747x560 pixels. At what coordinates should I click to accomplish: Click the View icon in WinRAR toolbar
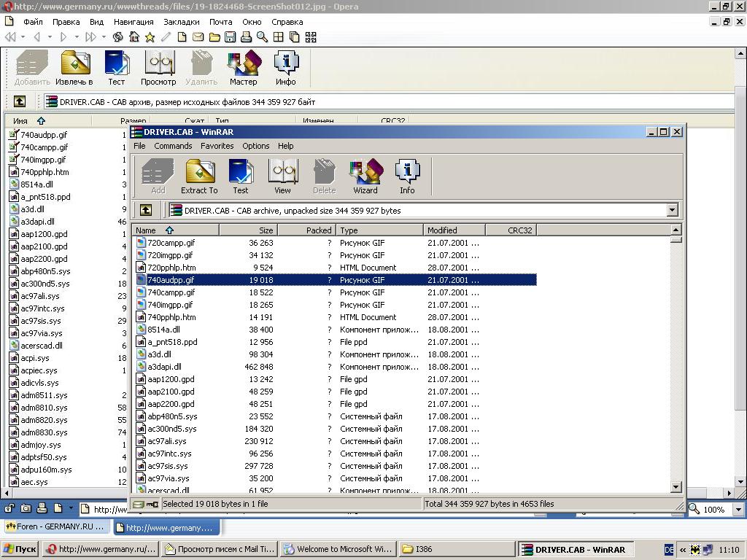282,176
